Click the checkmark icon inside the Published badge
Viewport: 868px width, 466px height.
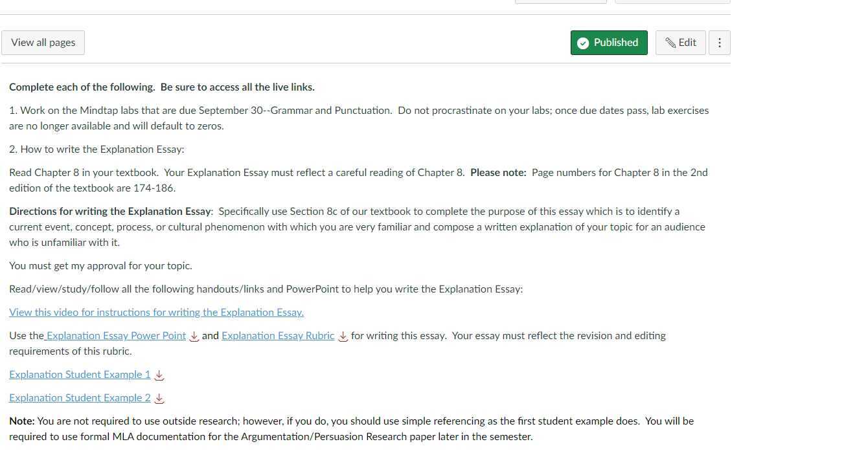tap(583, 42)
